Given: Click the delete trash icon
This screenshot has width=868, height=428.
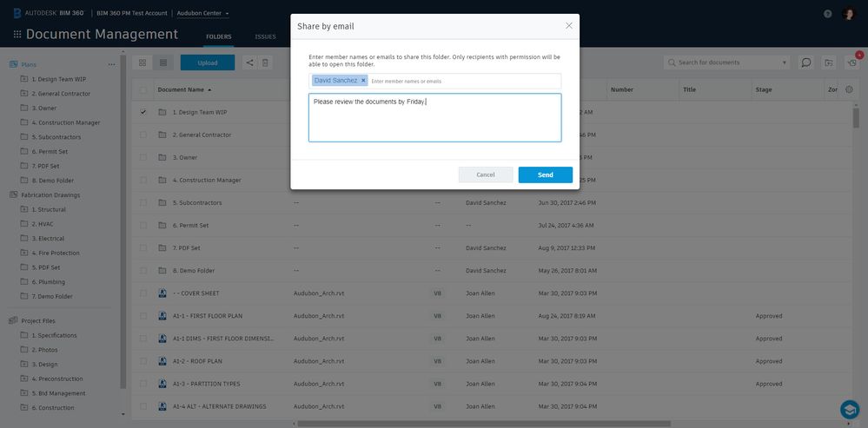Looking at the screenshot, I should (265, 63).
